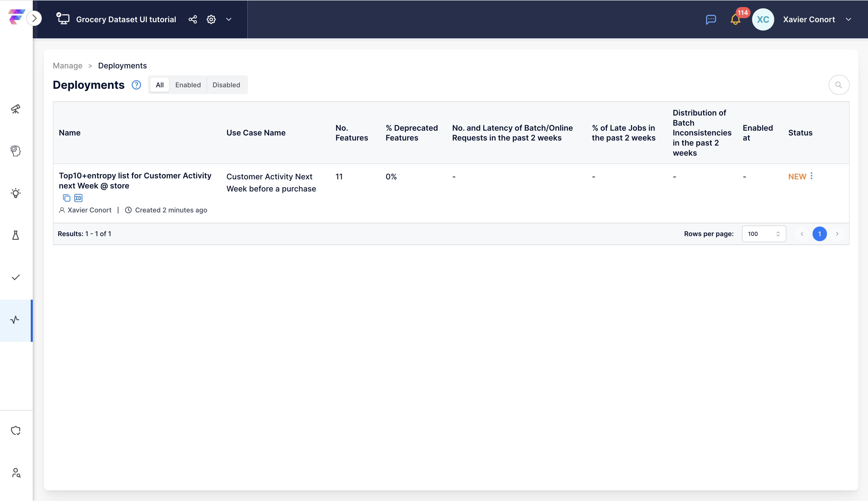The height and width of the screenshot is (501, 868).
Task: Click the XC user avatar
Action: [x=763, y=19]
